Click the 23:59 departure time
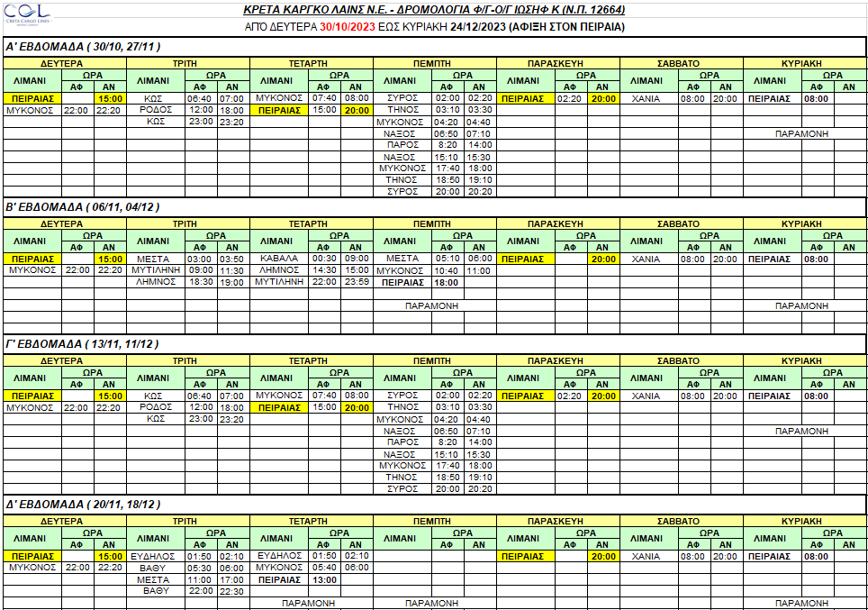868x610 pixels. coord(357,282)
